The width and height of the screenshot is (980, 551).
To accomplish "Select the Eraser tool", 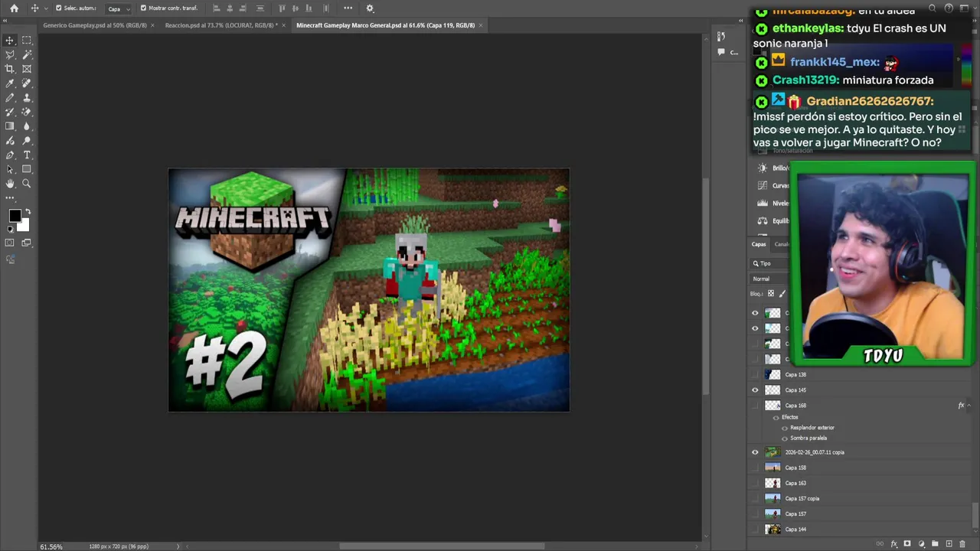I will [27, 112].
